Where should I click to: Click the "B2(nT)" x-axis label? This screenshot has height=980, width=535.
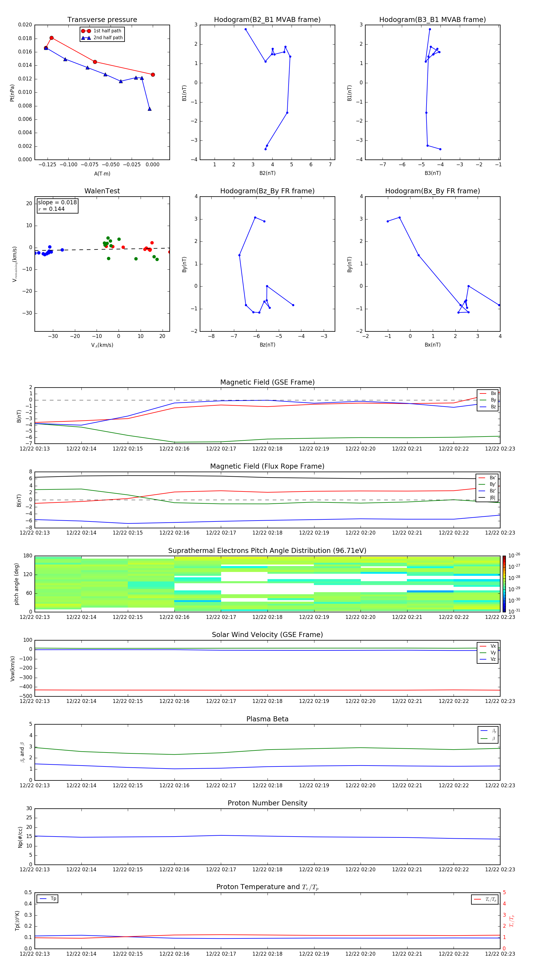click(x=267, y=173)
